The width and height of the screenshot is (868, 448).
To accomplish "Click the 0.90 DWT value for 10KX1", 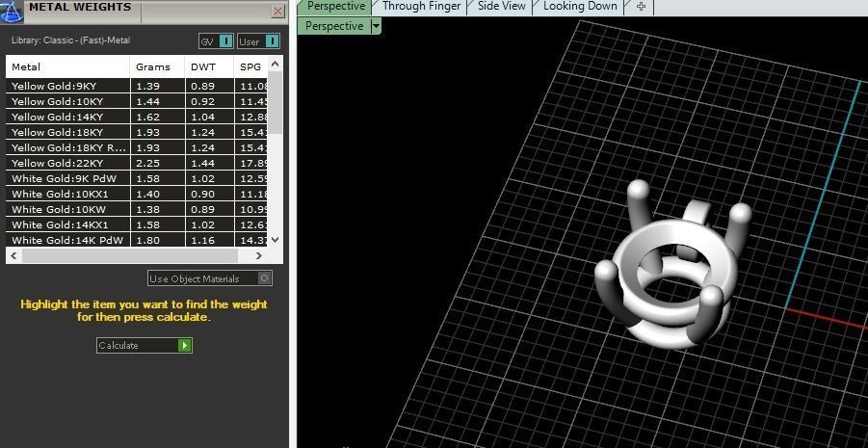I will (x=202, y=194).
